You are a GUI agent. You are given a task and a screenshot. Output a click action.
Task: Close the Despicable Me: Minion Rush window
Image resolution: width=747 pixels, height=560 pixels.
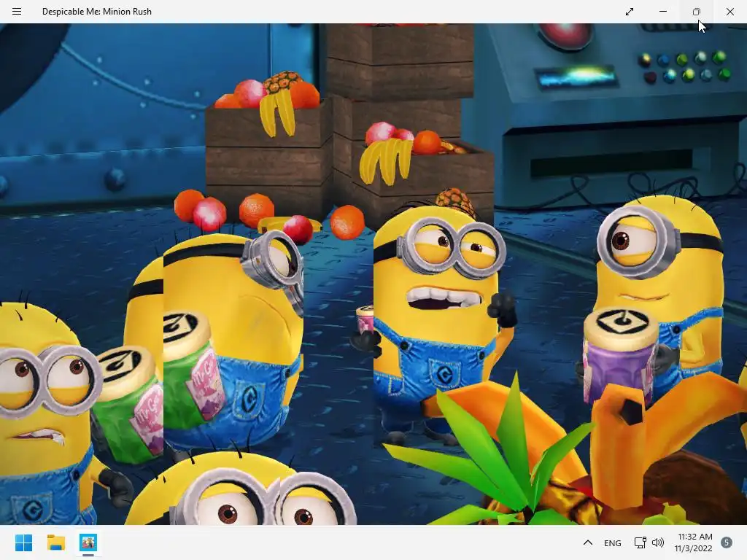[x=729, y=12]
